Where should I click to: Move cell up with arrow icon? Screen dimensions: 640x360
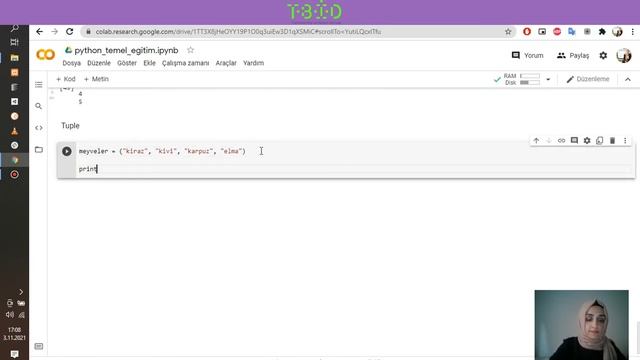536,140
